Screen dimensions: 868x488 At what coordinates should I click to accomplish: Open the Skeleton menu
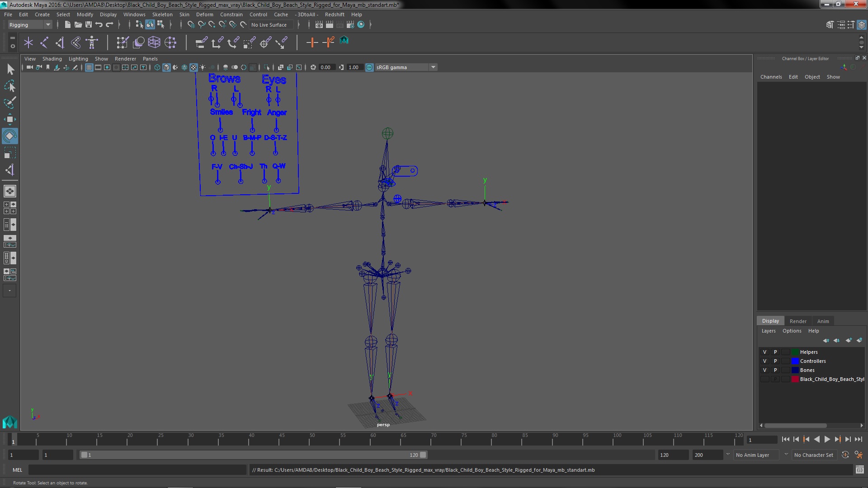162,14
